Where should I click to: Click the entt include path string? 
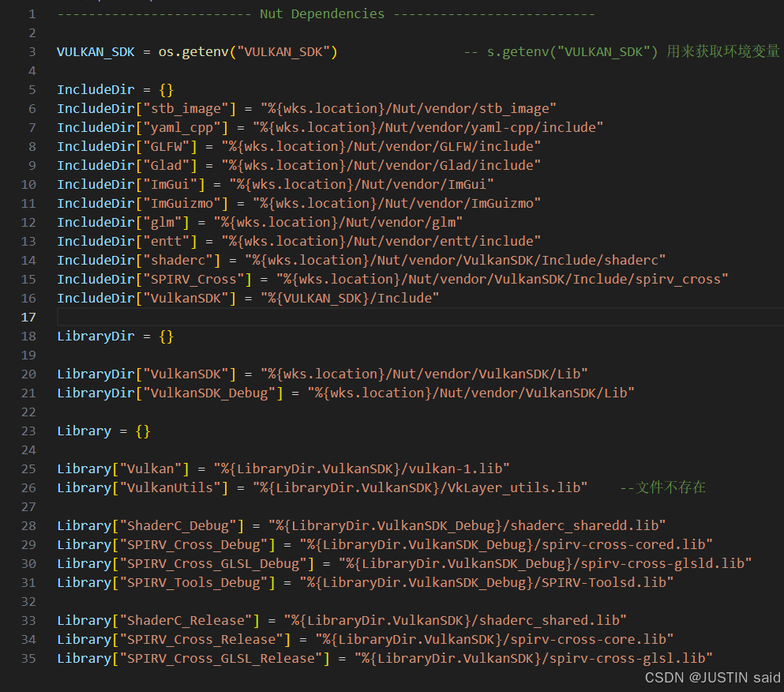tap(381, 241)
